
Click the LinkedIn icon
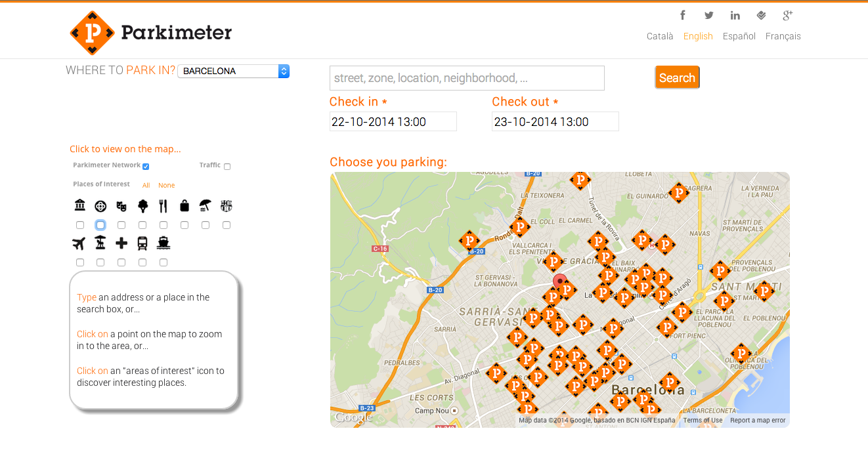pos(735,15)
